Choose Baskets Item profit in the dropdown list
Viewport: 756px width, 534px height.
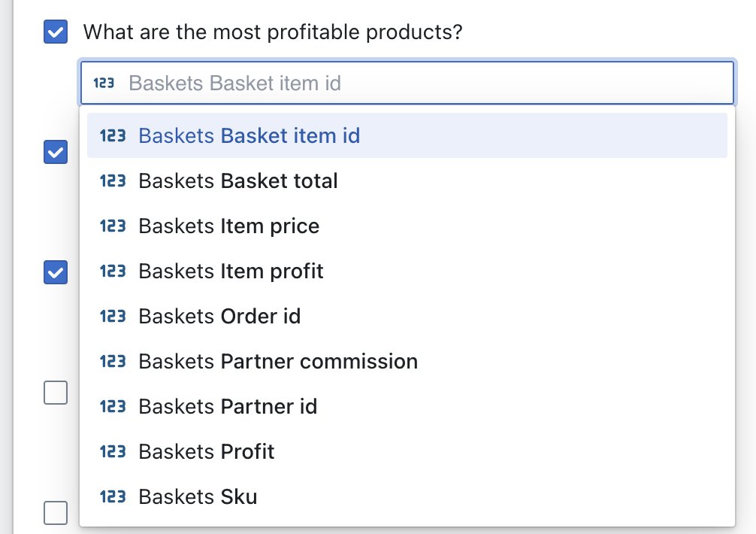(231, 272)
